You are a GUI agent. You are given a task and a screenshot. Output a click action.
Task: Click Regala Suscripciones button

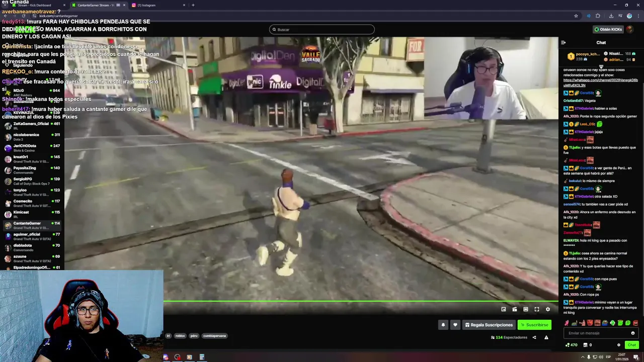point(489,325)
